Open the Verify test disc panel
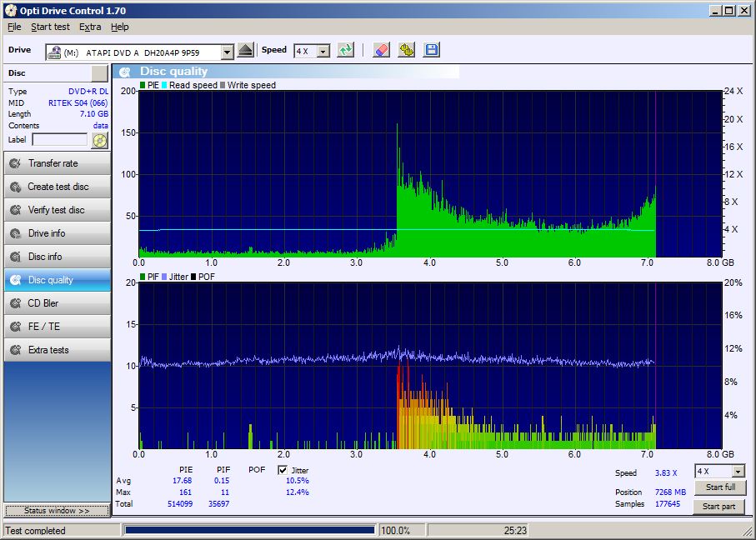Screen dimensions: 756x540 [58, 210]
